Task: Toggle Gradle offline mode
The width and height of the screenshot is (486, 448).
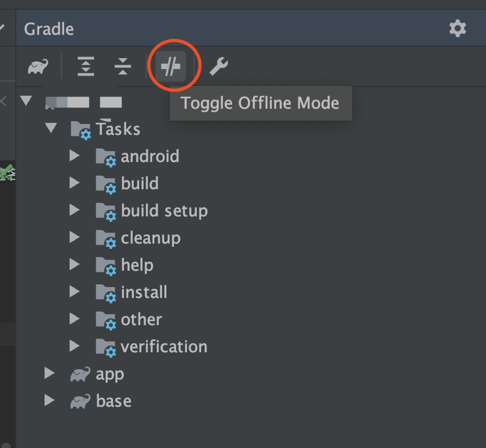Action: (171, 66)
